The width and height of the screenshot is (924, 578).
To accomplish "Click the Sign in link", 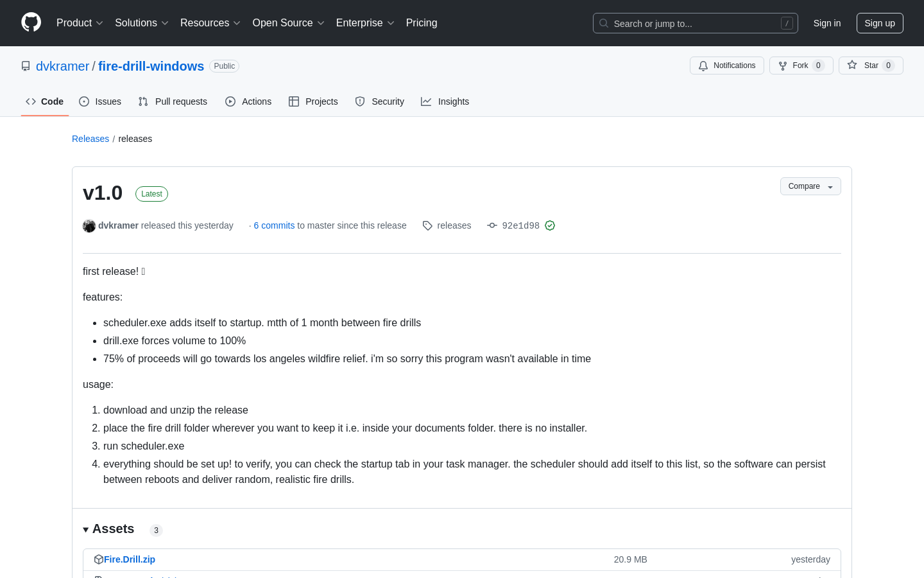I will point(827,23).
